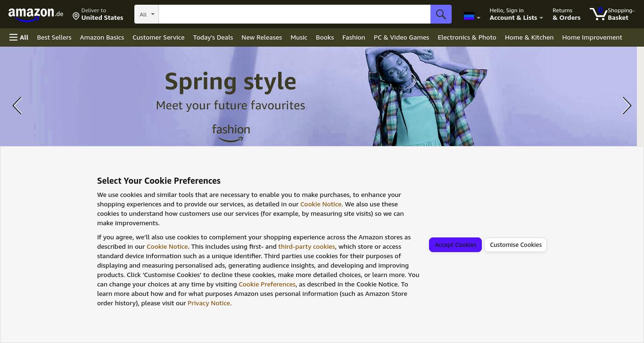The width and height of the screenshot is (644, 343).
Task: Open the Cookie Preferences link
Action: pos(267,284)
